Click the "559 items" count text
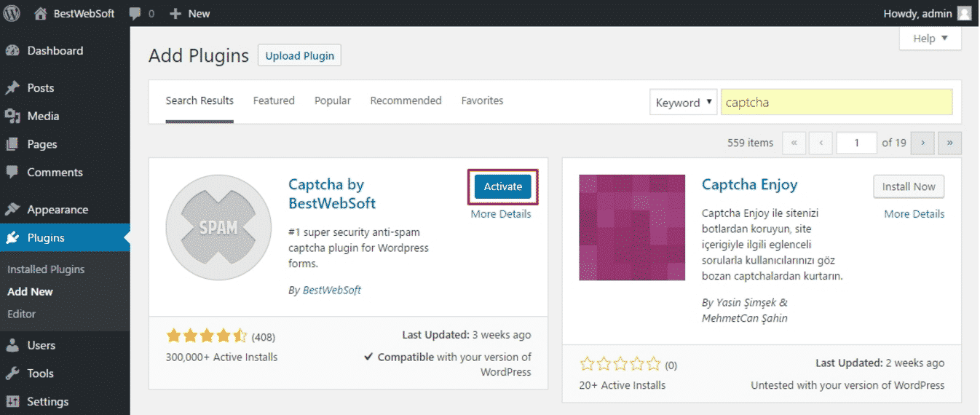The width and height of the screenshot is (980, 415). click(750, 143)
